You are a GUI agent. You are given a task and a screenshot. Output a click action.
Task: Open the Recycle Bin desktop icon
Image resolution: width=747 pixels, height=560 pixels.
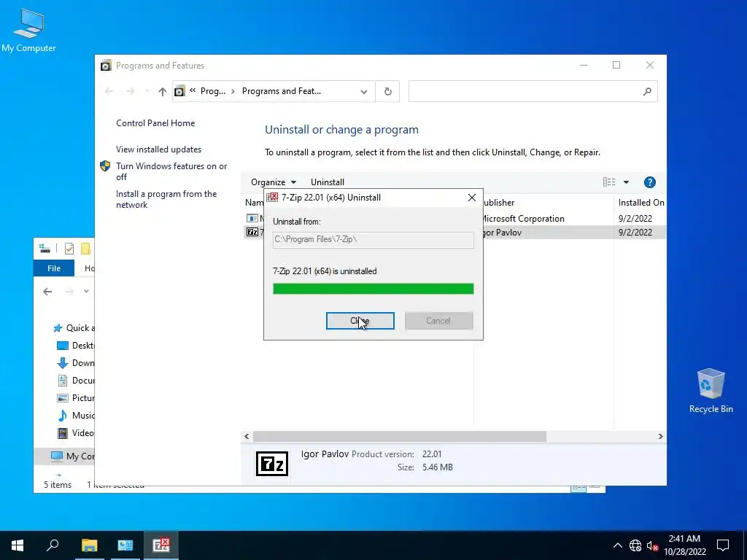[711, 391]
